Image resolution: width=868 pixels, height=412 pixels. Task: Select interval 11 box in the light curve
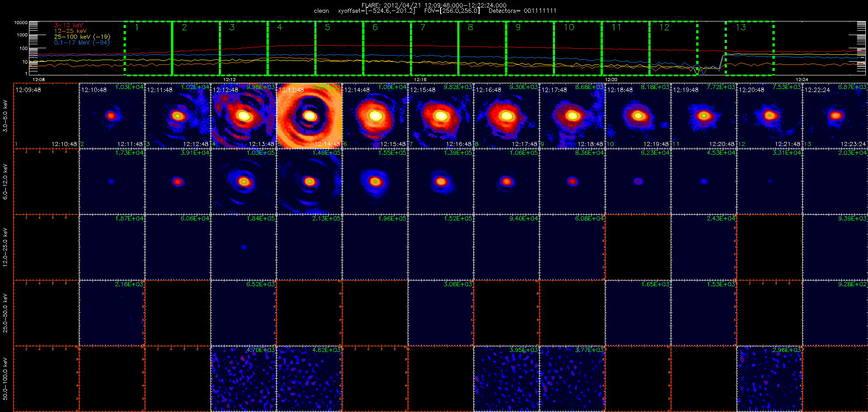pos(626,48)
